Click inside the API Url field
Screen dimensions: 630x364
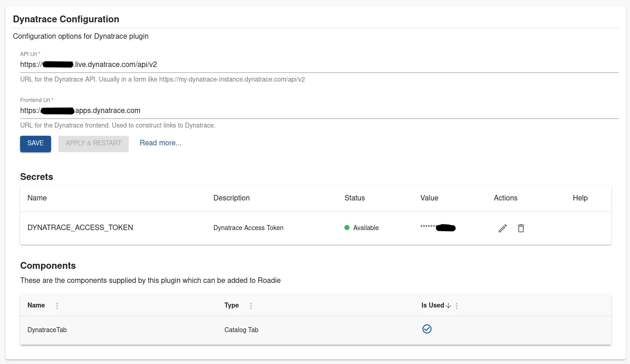pos(182,64)
